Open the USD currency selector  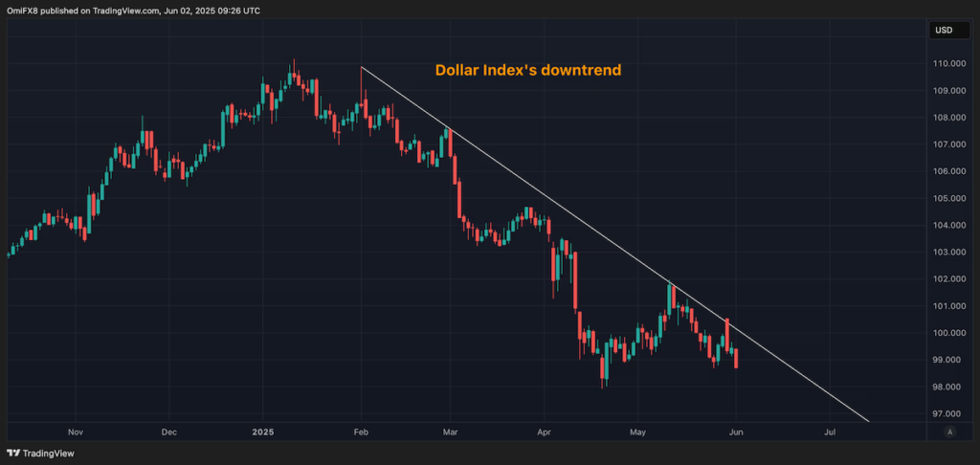(x=942, y=32)
